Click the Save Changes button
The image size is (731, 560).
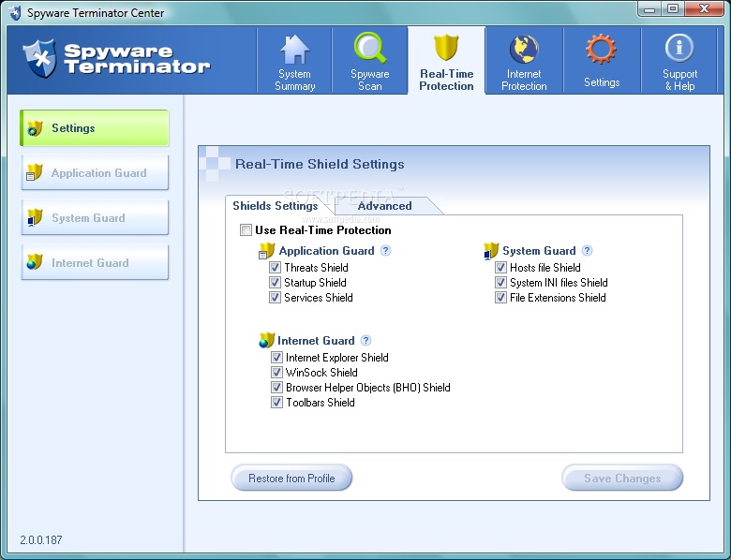point(622,478)
